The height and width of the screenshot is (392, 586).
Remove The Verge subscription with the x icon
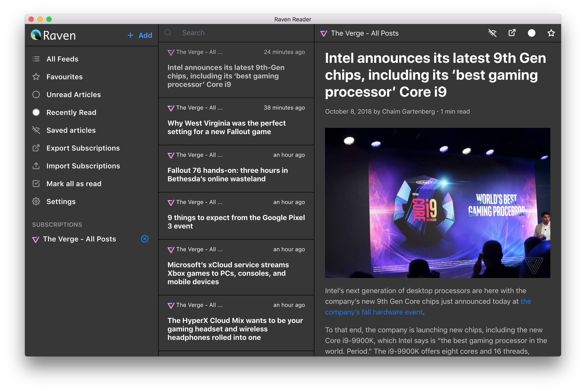pos(145,239)
